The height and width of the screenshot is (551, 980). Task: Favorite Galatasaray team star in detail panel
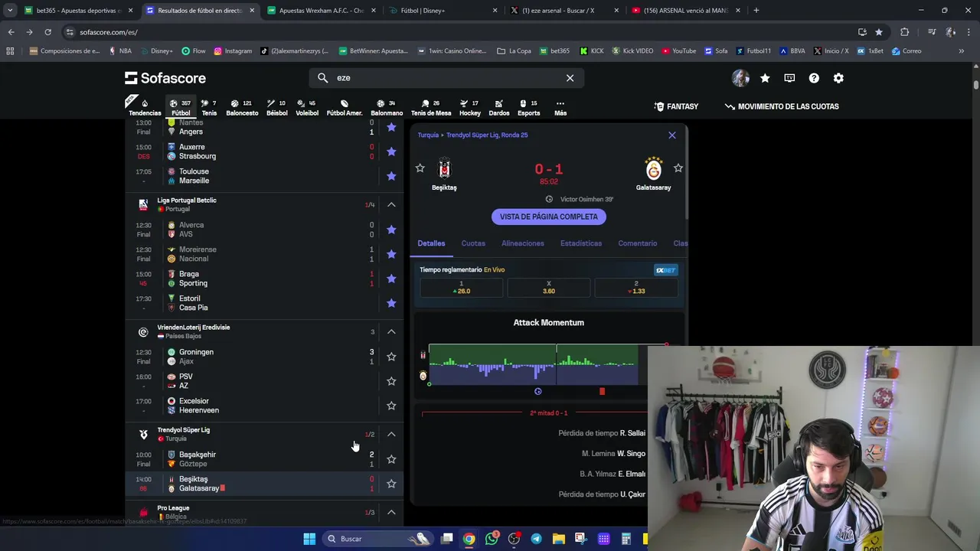(678, 168)
